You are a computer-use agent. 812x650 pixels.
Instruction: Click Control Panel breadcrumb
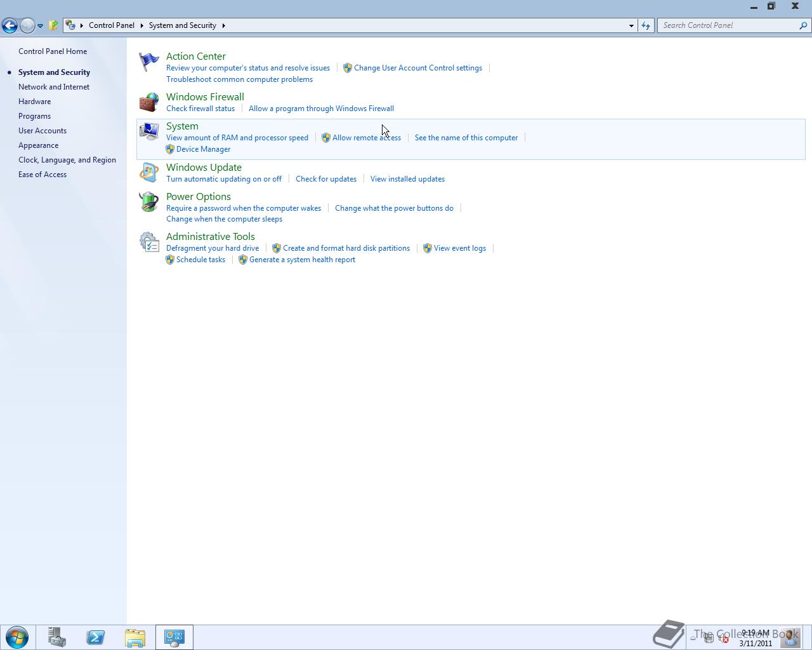pos(112,25)
